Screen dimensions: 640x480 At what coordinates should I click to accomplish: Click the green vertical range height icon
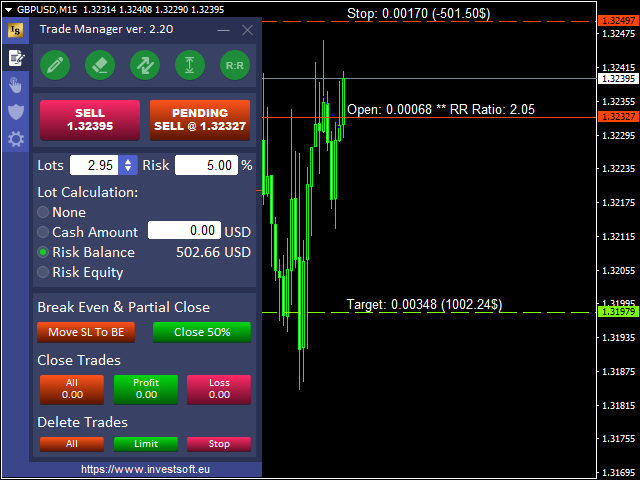(190, 66)
